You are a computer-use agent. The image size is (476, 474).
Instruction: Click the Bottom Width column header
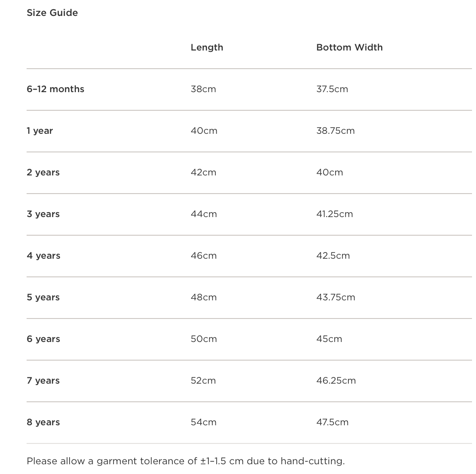click(x=349, y=47)
